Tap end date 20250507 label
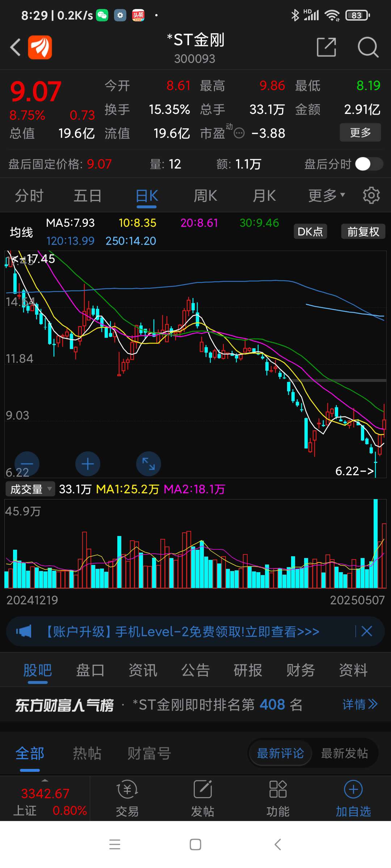 tap(357, 600)
